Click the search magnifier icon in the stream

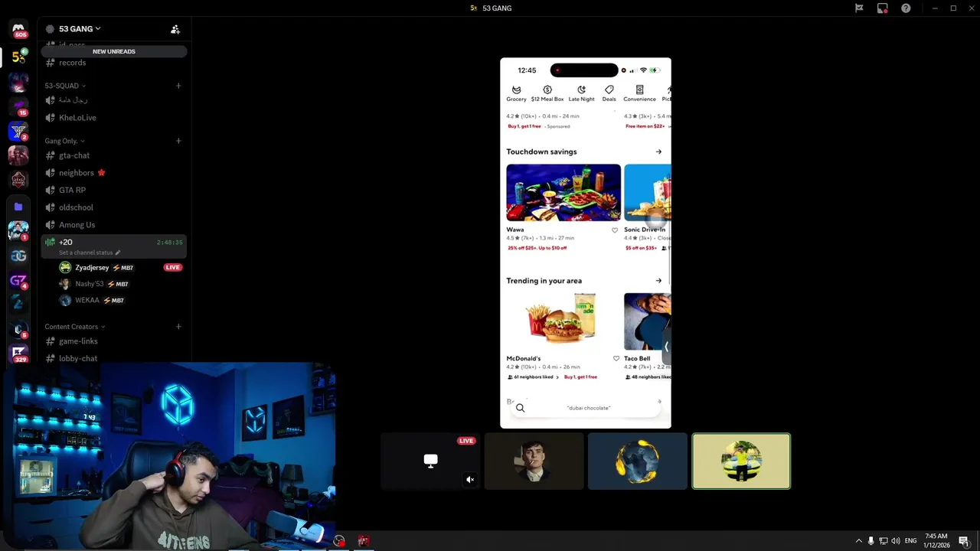[520, 408]
